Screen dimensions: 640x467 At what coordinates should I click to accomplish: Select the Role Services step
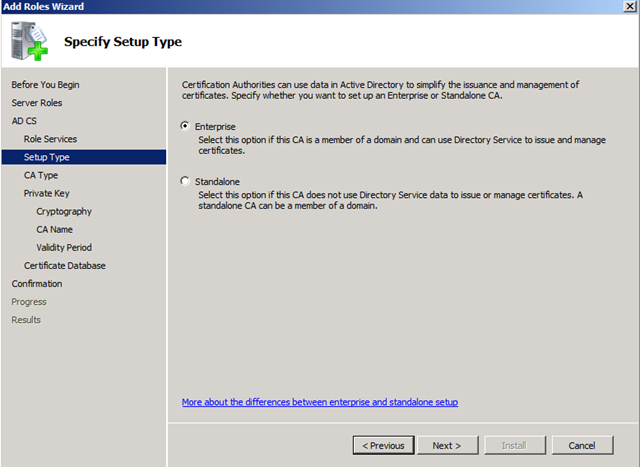tap(50, 139)
